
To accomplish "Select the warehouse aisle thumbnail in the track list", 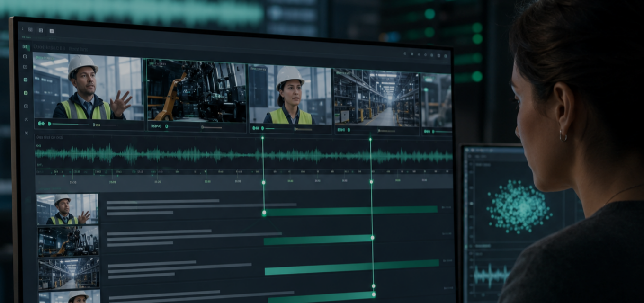I will click(x=69, y=273).
